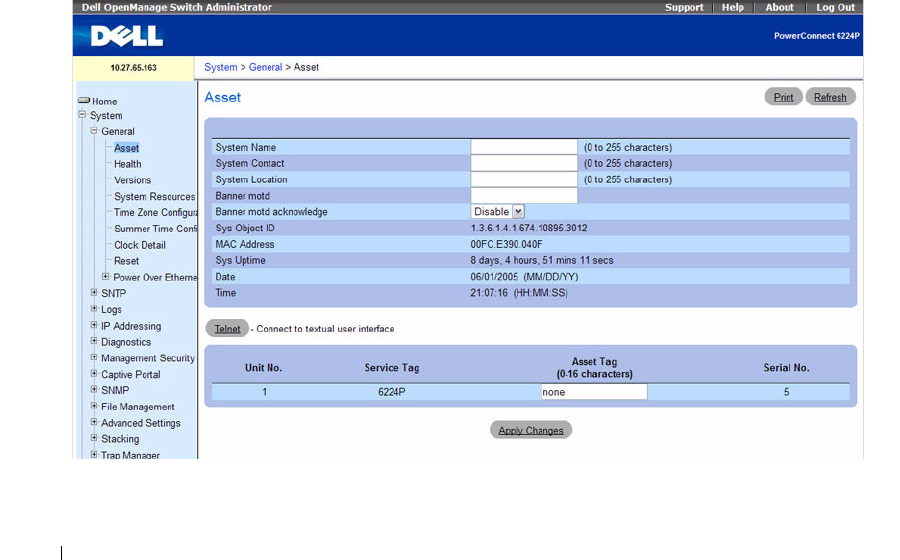This screenshot has width=900, height=560.
Task: Open the Support menu link
Action: click(x=684, y=7)
